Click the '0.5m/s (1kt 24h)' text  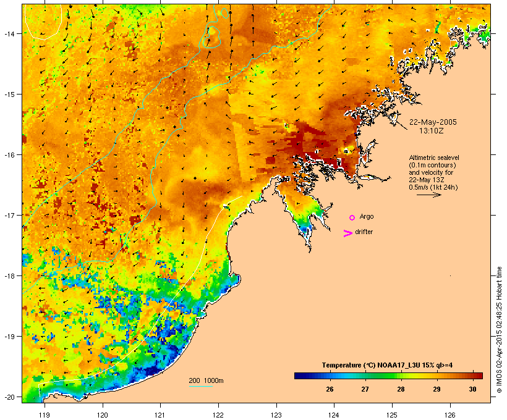pyautogui.click(x=433, y=187)
